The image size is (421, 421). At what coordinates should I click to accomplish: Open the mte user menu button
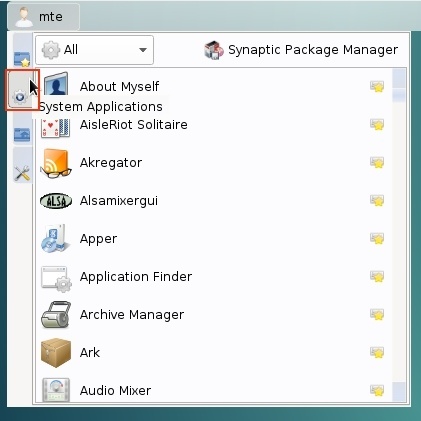coord(43,17)
